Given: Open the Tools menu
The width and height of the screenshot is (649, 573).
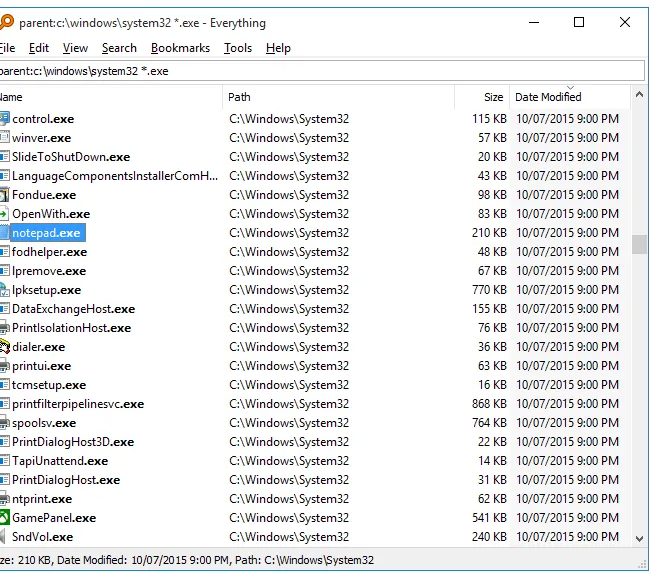Looking at the screenshot, I should point(238,48).
